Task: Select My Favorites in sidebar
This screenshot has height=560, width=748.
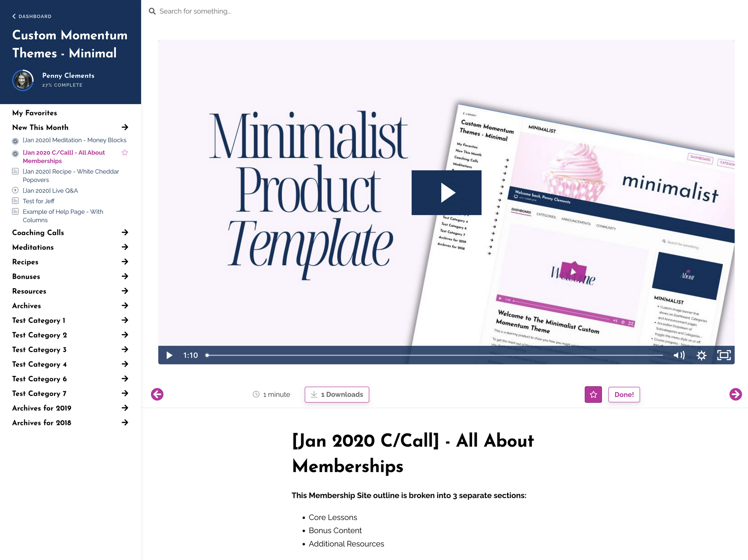Action: pyautogui.click(x=35, y=113)
